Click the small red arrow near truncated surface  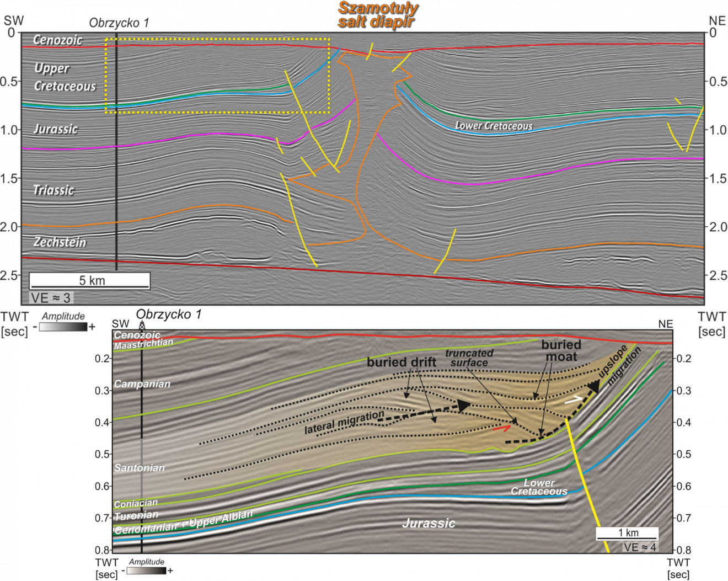[502, 428]
